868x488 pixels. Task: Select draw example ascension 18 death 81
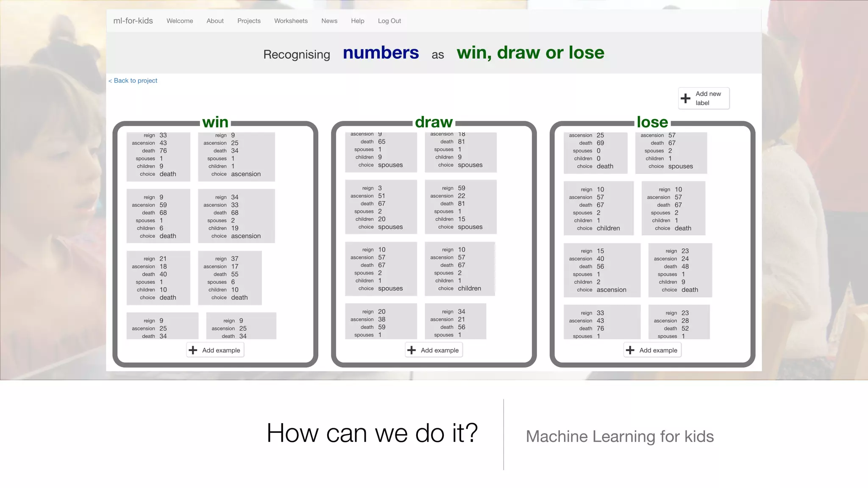(461, 152)
